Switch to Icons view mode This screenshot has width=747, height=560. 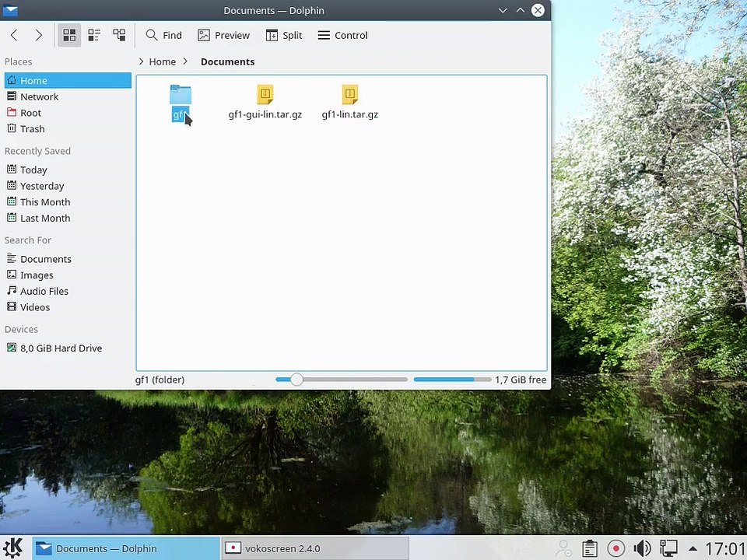pyautogui.click(x=69, y=35)
